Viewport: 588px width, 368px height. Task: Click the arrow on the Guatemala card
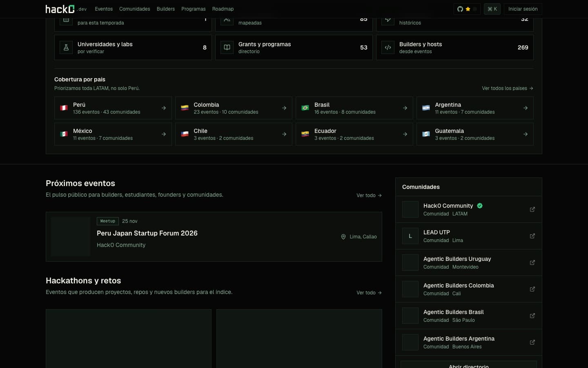pos(526,134)
